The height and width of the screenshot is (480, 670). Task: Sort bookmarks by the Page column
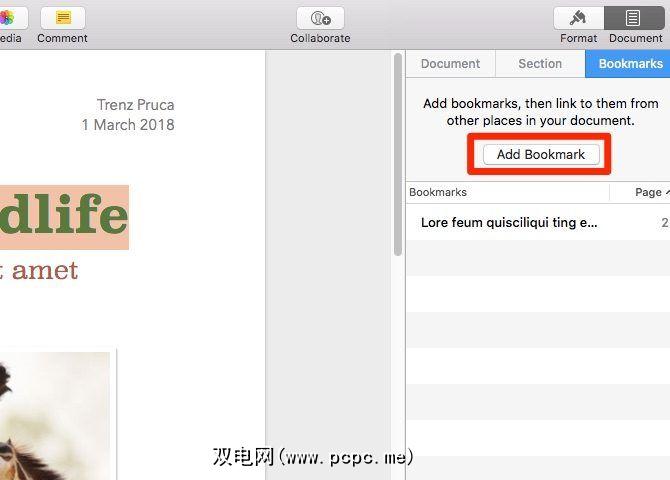tap(640, 192)
